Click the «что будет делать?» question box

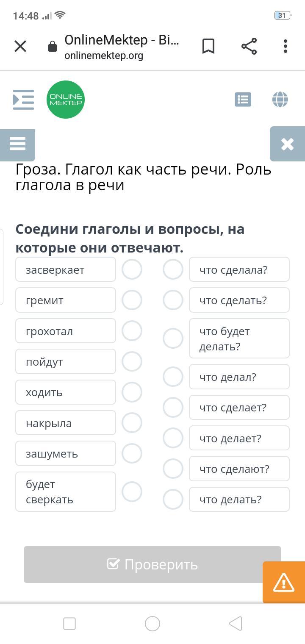click(239, 339)
